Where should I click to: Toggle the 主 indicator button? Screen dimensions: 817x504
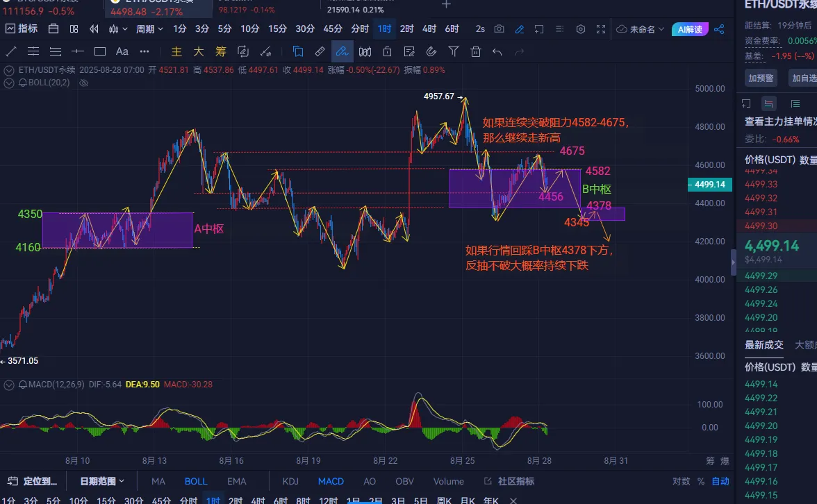click(176, 51)
